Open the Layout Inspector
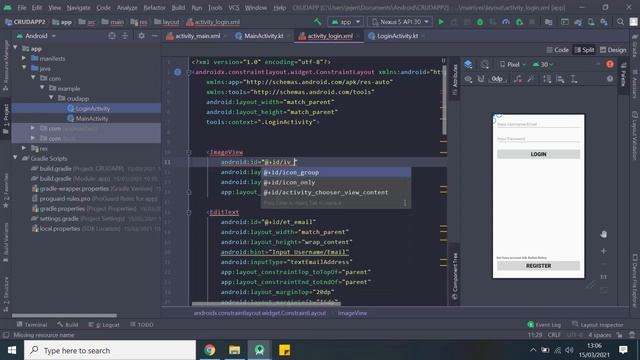Image resolution: width=640 pixels, height=360 pixels. pyautogui.click(x=598, y=324)
